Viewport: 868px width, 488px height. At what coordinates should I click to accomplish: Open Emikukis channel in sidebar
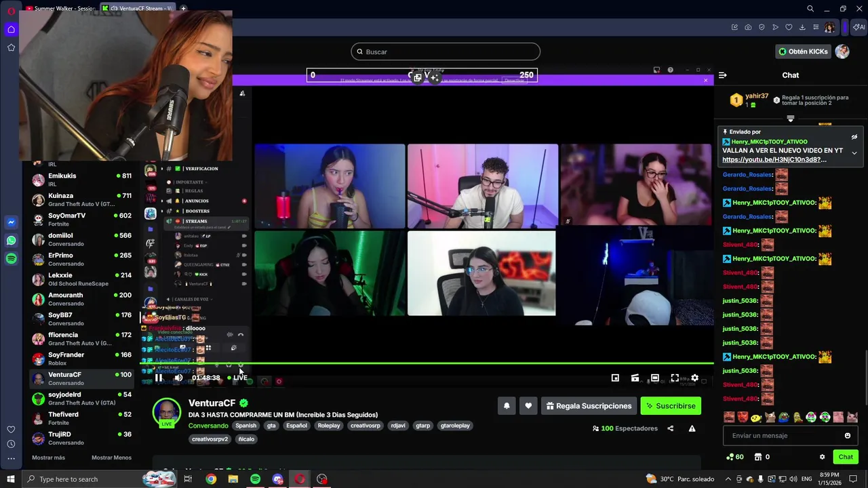pyautogui.click(x=81, y=180)
